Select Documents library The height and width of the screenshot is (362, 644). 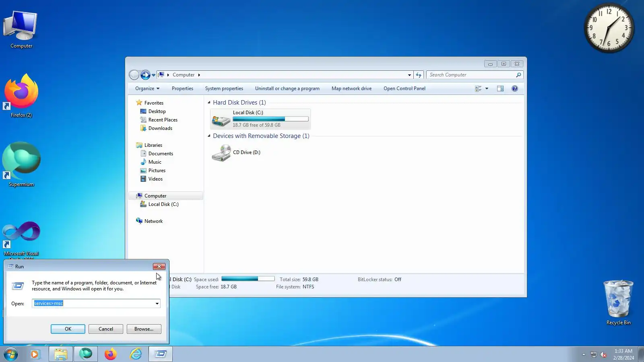(x=161, y=154)
